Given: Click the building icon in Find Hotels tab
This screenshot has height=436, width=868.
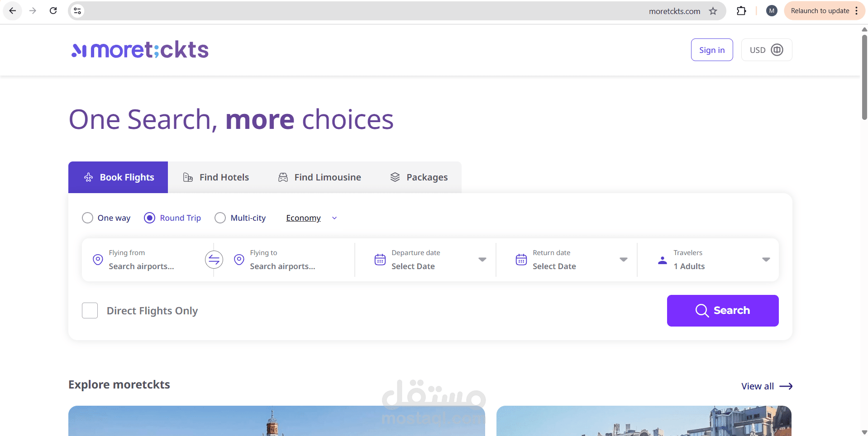Looking at the screenshot, I should [x=188, y=177].
